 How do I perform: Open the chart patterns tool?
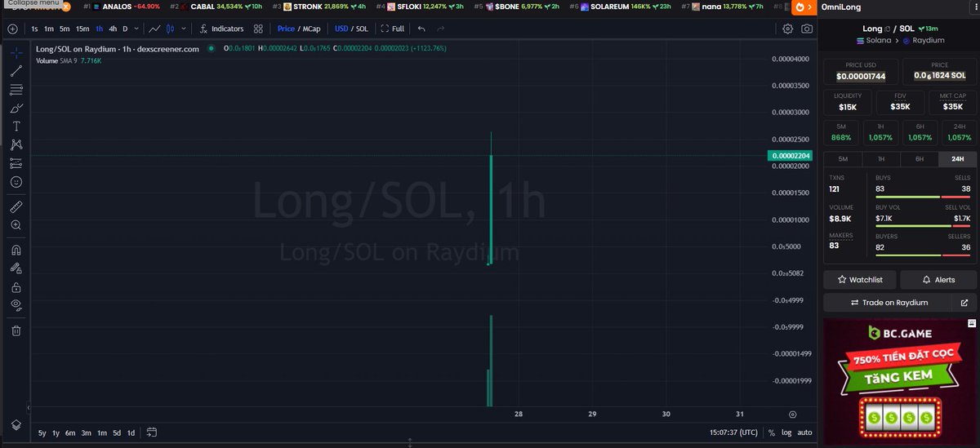tap(16, 144)
